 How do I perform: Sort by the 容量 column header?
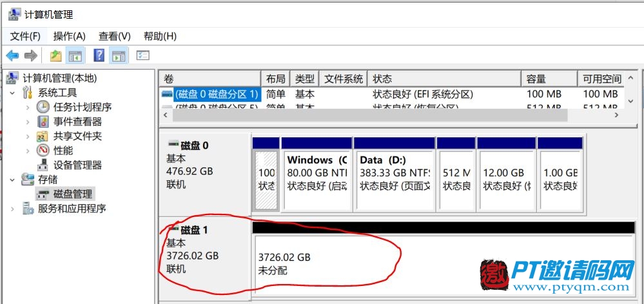tap(549, 79)
